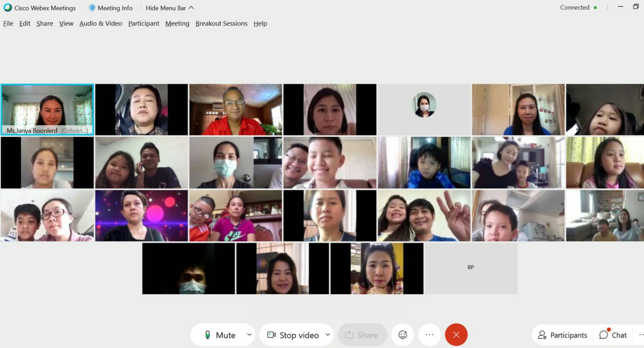Open panel options dots beside Chat

[x=641, y=335]
